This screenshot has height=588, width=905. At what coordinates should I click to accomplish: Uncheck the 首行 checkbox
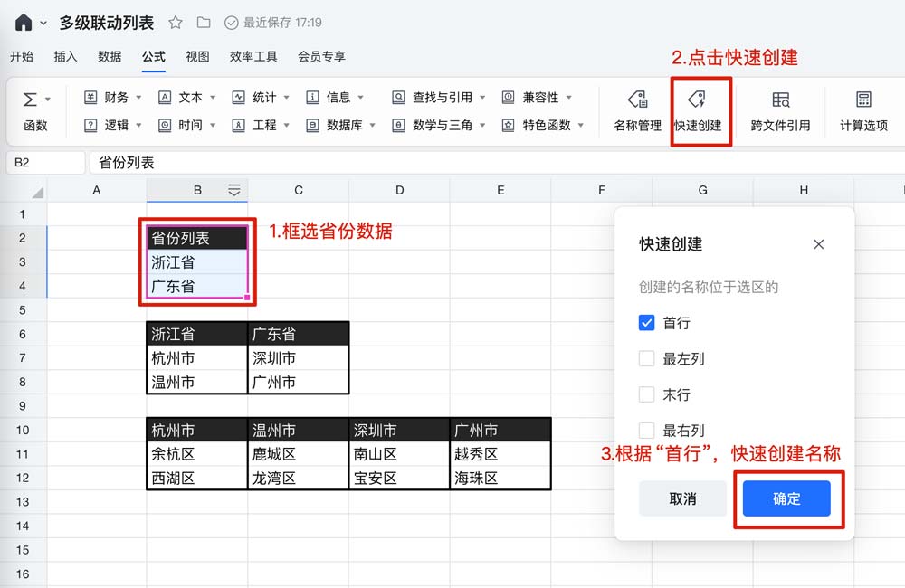click(x=646, y=323)
